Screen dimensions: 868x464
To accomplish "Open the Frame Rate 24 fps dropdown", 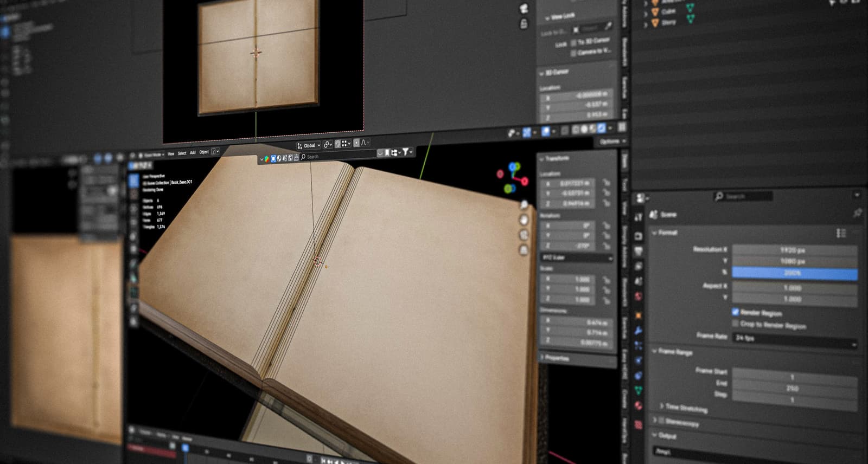I will 795,339.
